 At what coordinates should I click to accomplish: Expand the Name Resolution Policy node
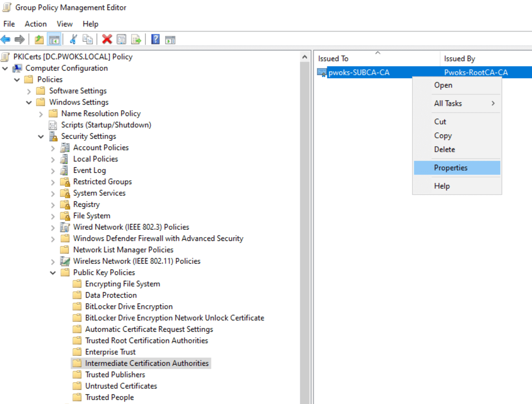41,114
